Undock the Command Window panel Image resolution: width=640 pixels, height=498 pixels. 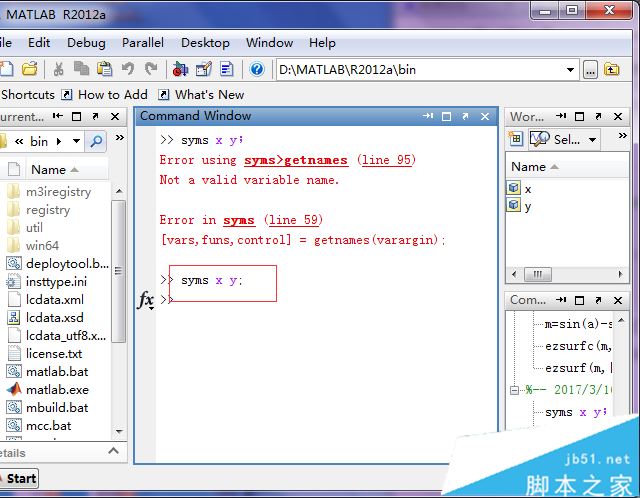pyautogui.click(x=465, y=116)
